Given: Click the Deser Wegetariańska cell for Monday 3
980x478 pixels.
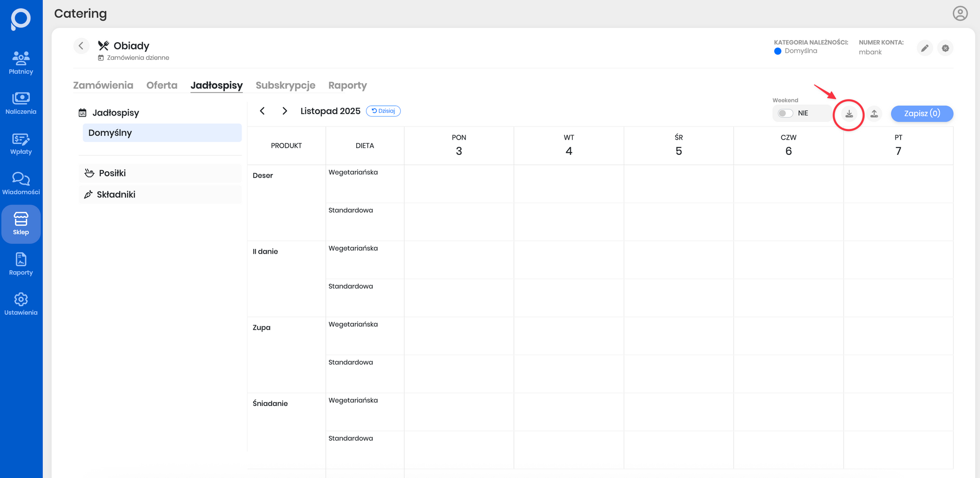Looking at the screenshot, I should [459, 184].
